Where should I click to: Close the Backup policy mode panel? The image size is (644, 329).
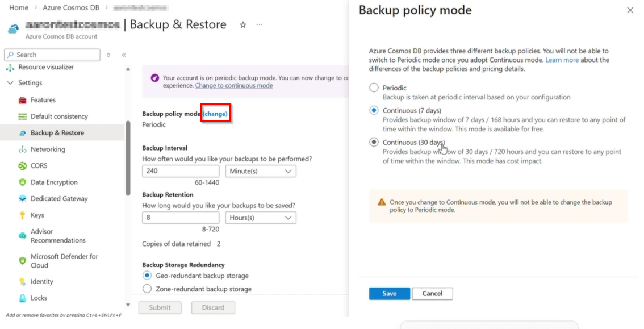click(630, 10)
